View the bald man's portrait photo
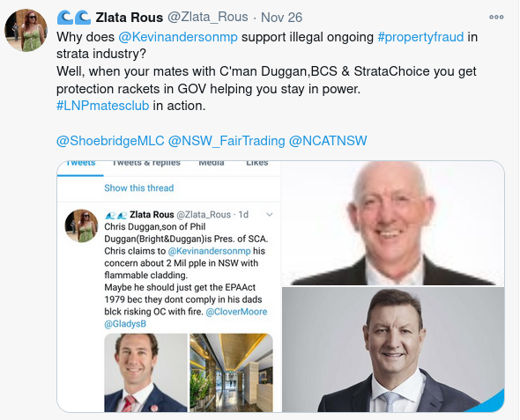This screenshot has height=420, width=520. pyautogui.click(x=393, y=224)
